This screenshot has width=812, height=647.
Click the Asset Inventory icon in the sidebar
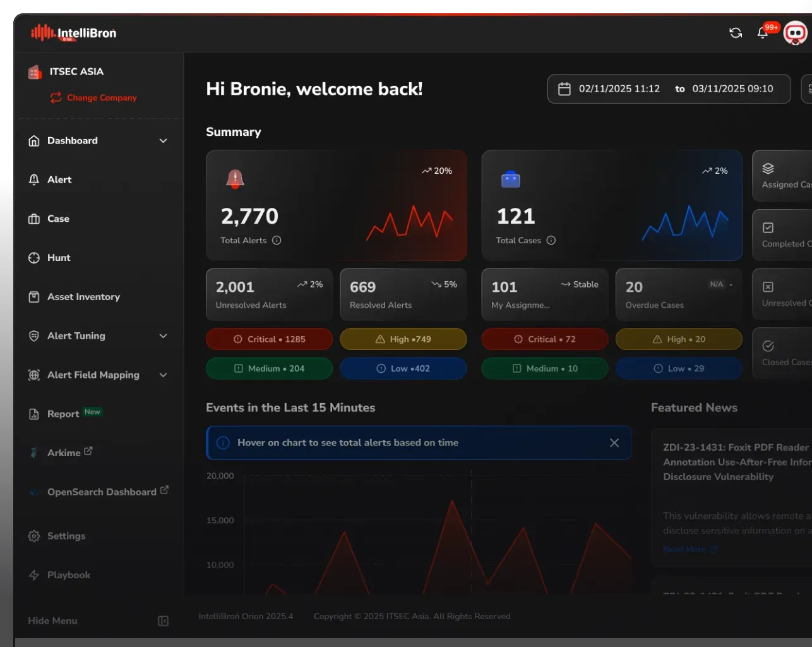point(33,296)
